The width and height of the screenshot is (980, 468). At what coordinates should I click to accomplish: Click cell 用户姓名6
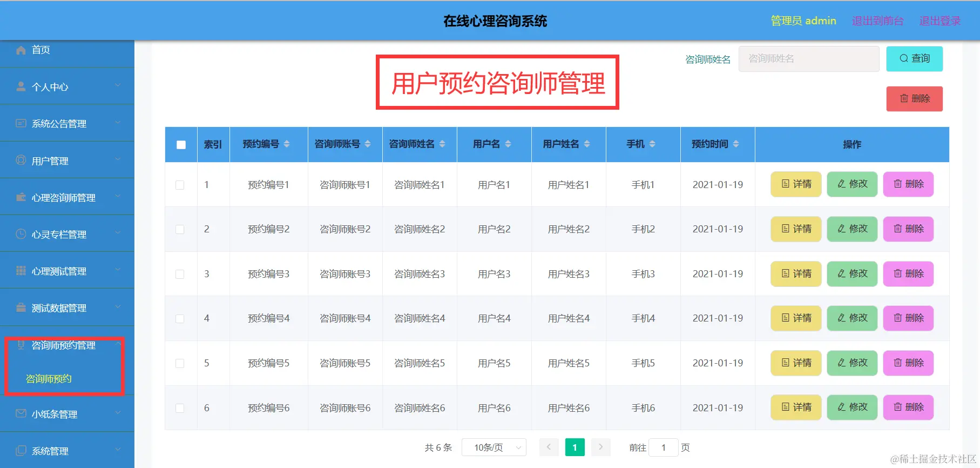coord(569,408)
